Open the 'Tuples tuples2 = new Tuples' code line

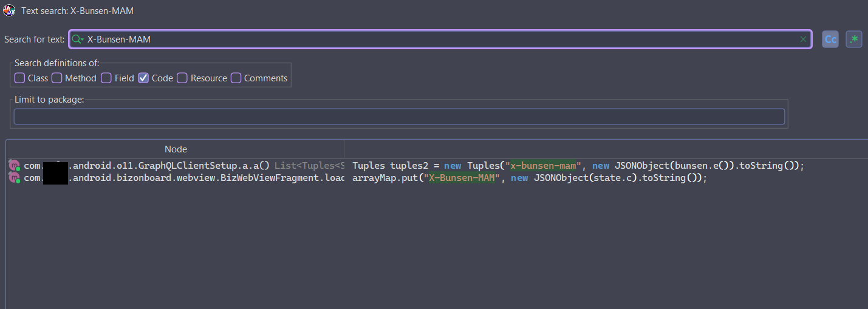coord(578,166)
